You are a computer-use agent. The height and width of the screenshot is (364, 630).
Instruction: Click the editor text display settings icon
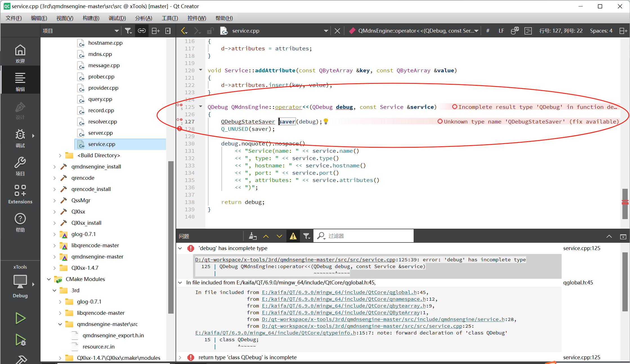click(528, 31)
